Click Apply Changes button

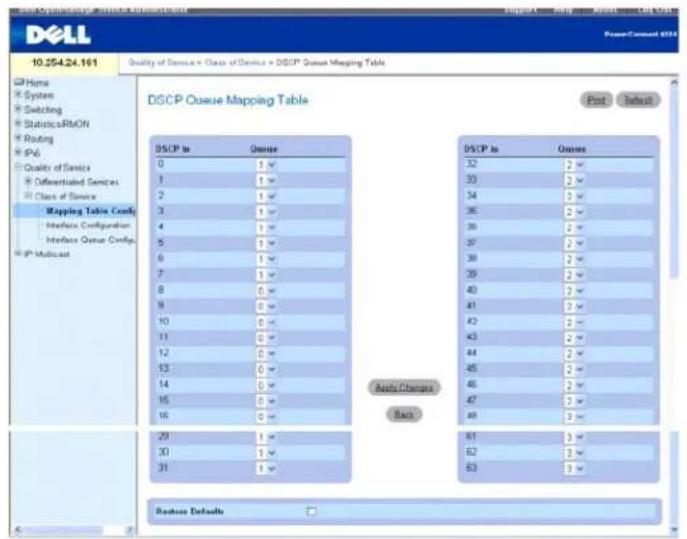point(404,387)
